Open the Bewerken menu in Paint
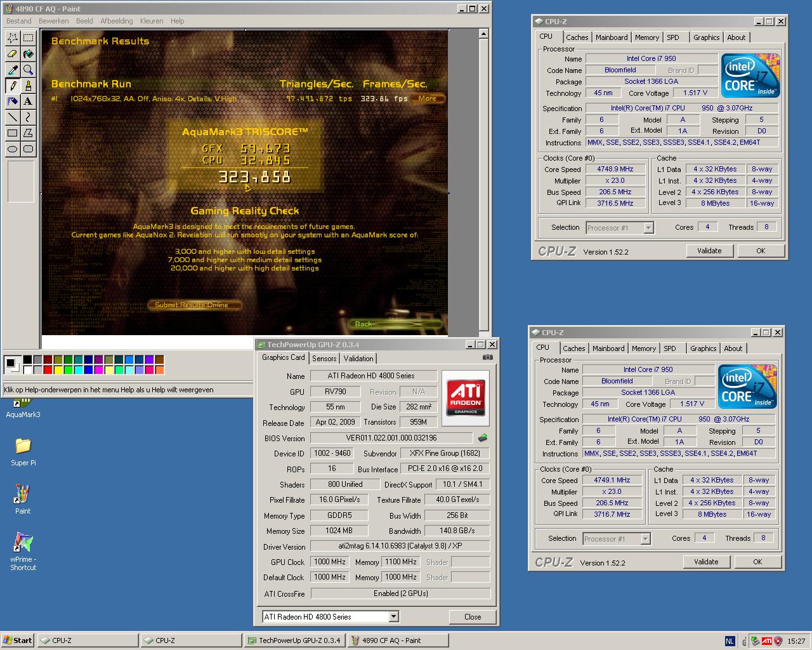812x650 pixels. click(53, 21)
